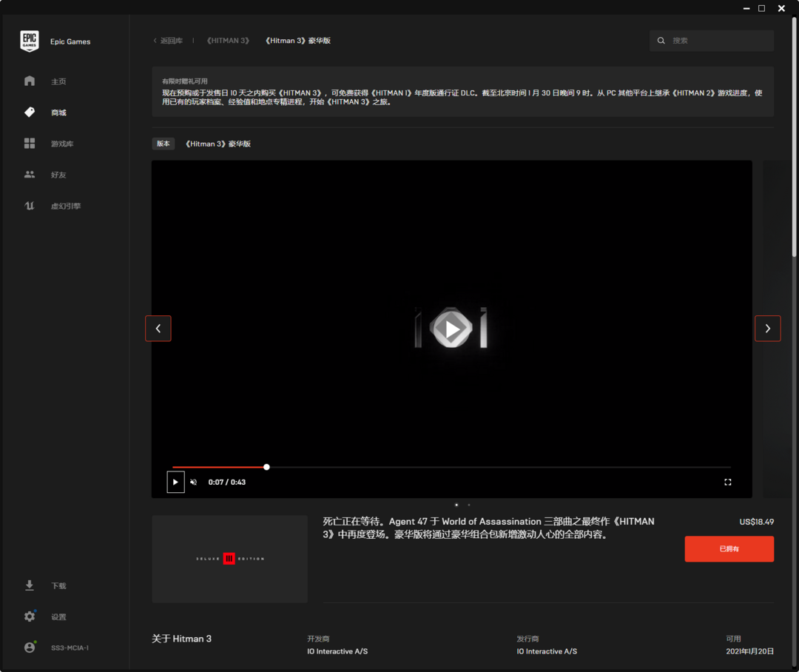Open the 主页 home icon

[30, 81]
